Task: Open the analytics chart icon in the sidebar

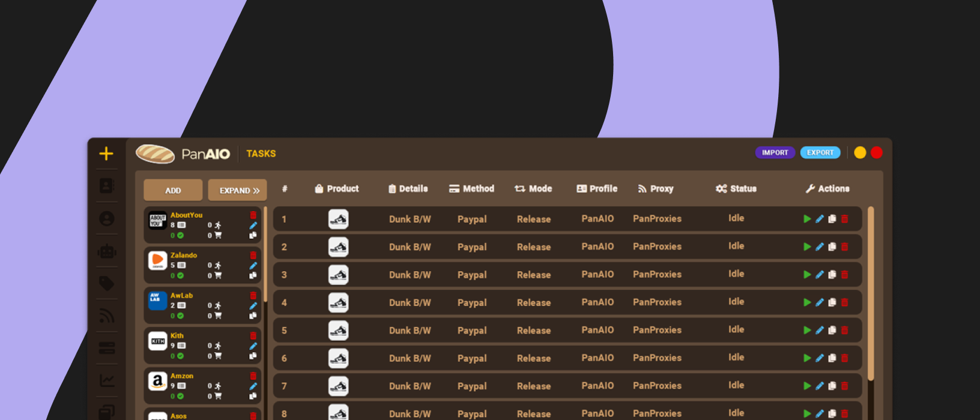Action: pyautogui.click(x=107, y=380)
